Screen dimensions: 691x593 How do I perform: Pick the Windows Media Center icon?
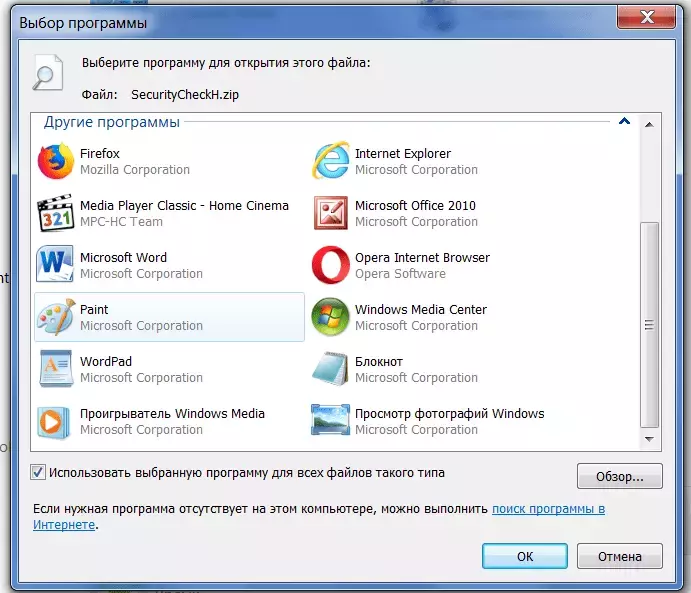click(331, 317)
